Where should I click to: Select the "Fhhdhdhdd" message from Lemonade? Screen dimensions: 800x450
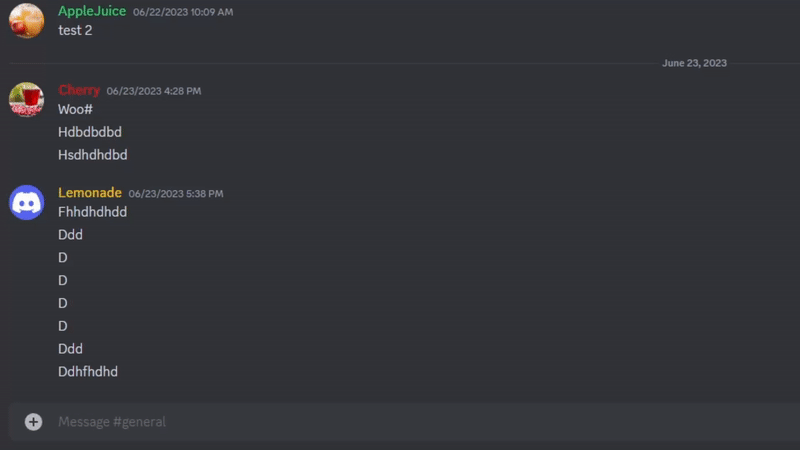click(x=92, y=212)
